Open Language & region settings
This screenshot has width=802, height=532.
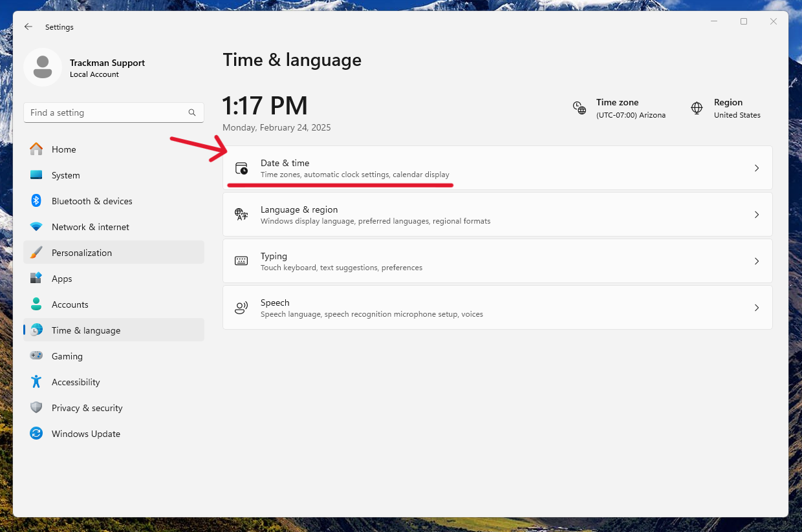pyautogui.click(x=497, y=215)
